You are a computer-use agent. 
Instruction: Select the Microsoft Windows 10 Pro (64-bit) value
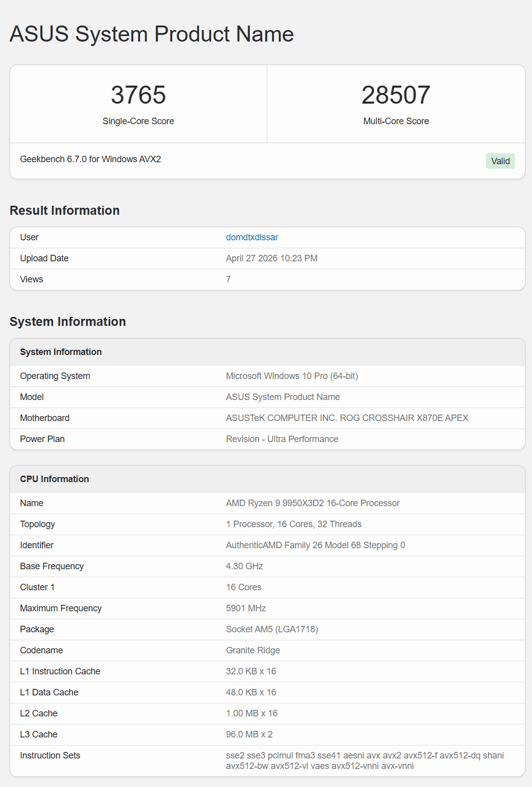(x=292, y=376)
